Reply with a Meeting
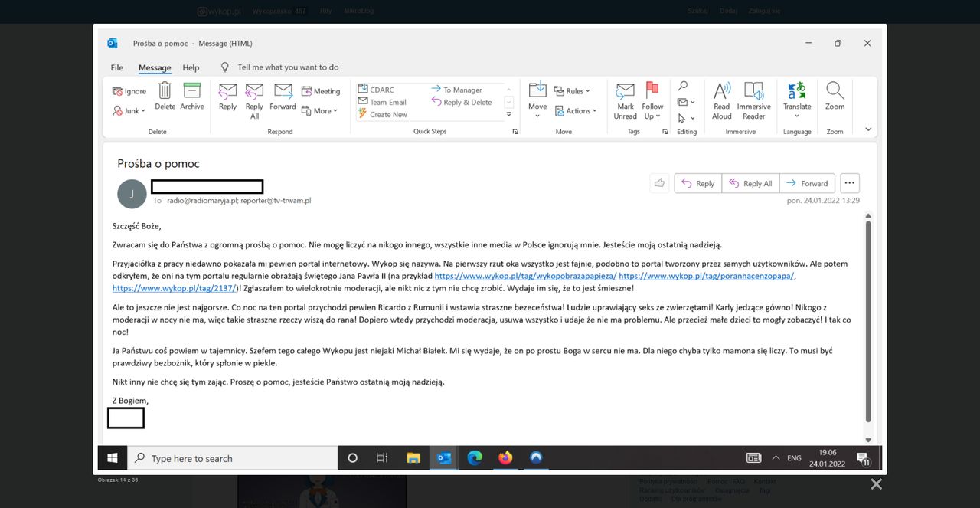Viewport: 980px width, 508px height. [x=321, y=91]
